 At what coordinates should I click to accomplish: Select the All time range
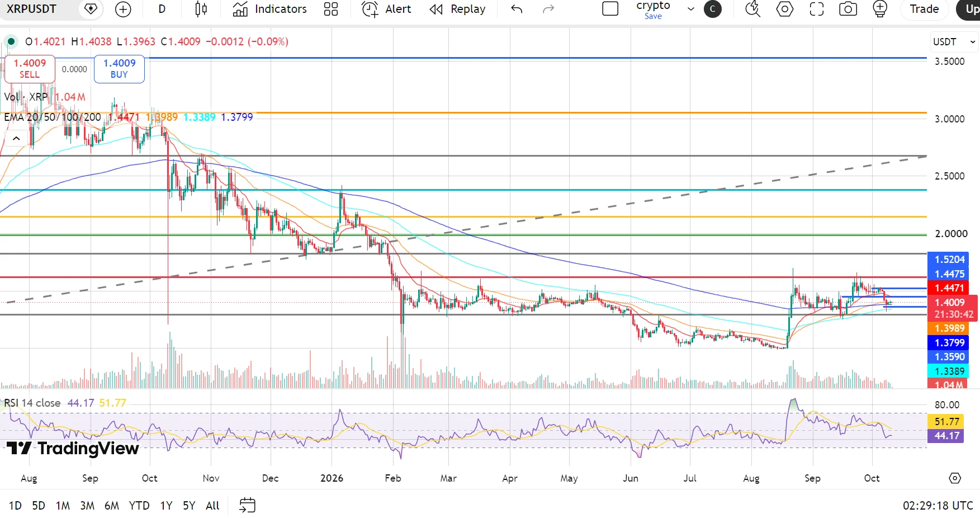pos(212,506)
